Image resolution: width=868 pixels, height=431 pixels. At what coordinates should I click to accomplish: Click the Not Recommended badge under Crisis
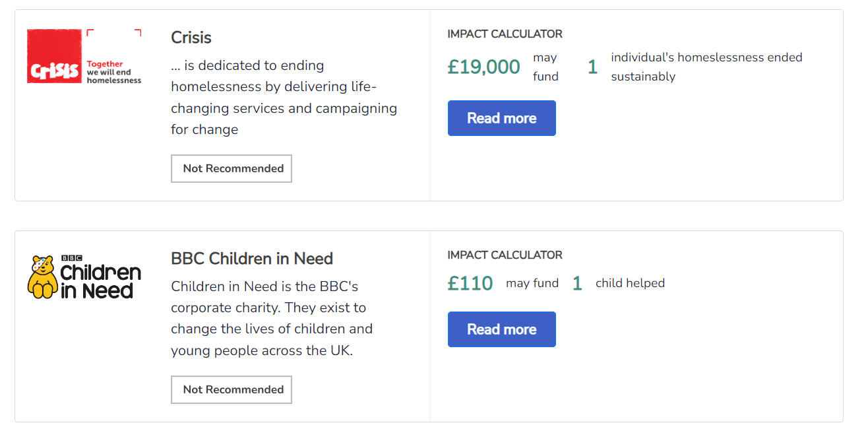coord(232,169)
